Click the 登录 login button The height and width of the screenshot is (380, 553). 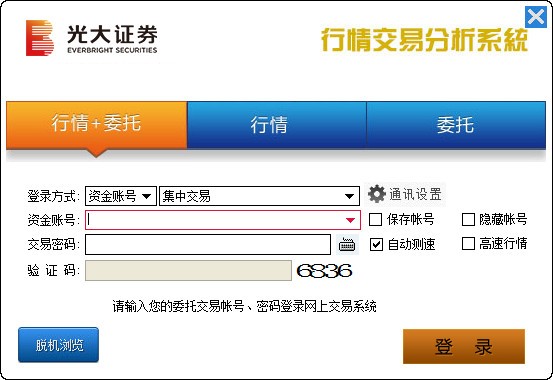464,346
